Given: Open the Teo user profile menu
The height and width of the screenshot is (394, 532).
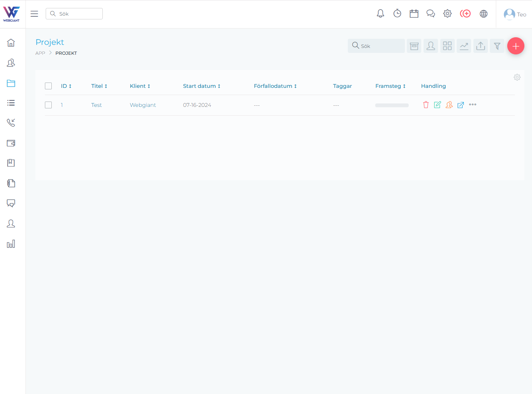Looking at the screenshot, I should tap(515, 14).
